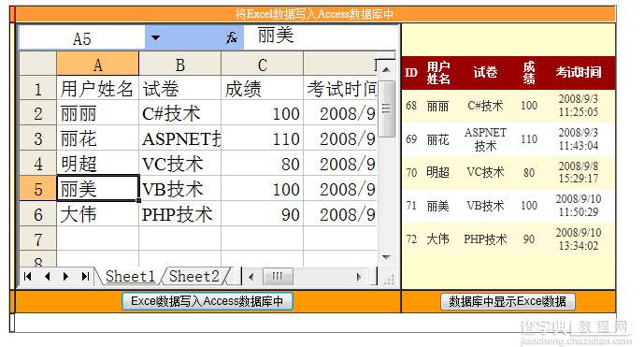Screen dimensions: 644x347
Task: Select cell VC技术 in spreadsheet
Action: pyautogui.click(x=179, y=164)
